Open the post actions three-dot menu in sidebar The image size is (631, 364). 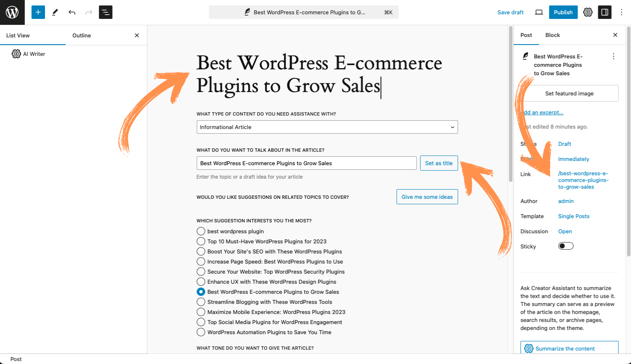(x=613, y=56)
